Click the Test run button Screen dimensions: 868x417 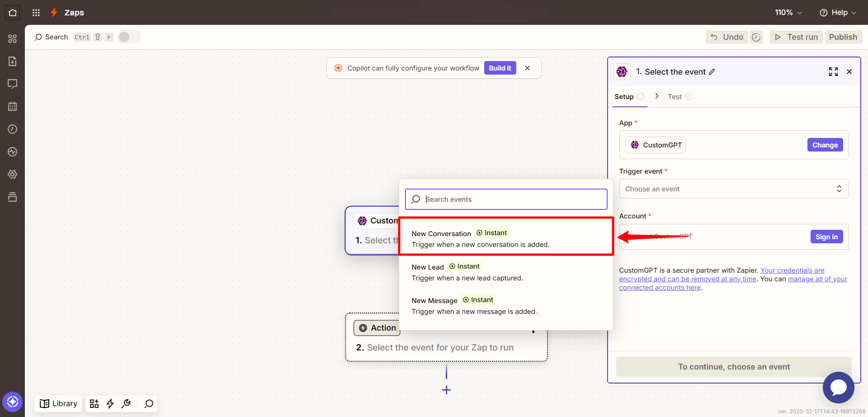tap(796, 37)
